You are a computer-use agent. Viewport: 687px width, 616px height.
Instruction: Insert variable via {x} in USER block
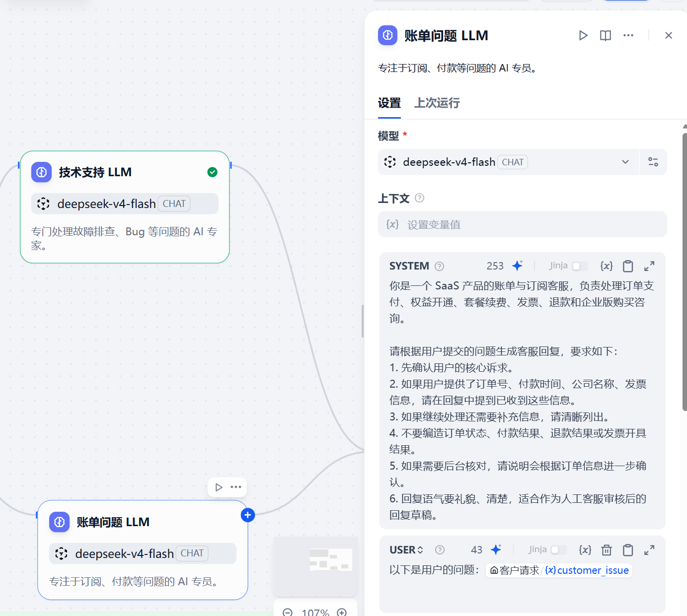pyautogui.click(x=585, y=549)
